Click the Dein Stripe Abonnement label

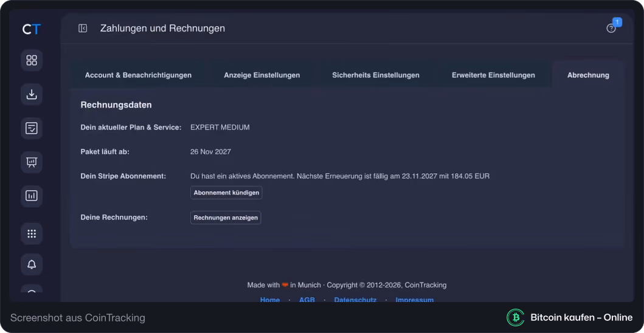123,176
